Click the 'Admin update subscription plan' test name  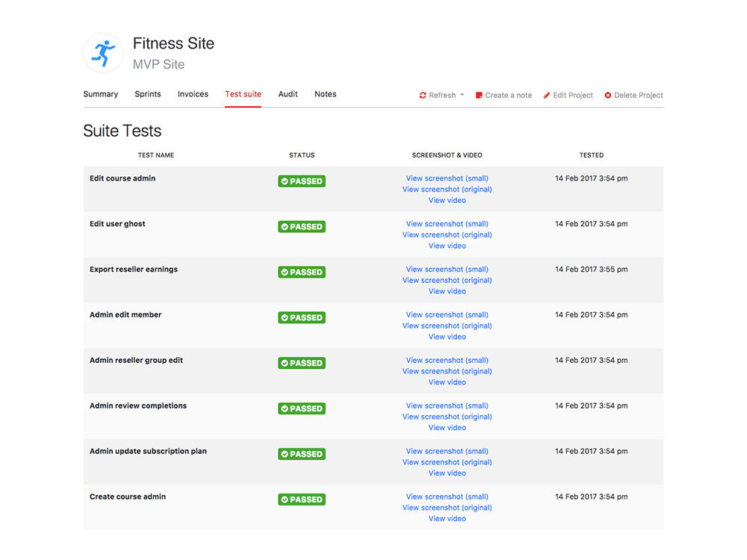[x=148, y=452]
